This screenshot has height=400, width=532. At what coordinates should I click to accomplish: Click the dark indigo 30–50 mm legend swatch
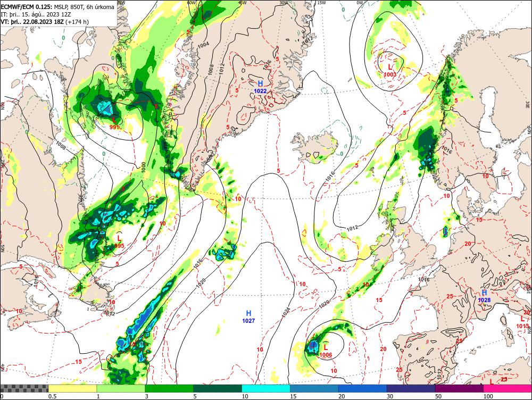pyautogui.click(x=411, y=388)
